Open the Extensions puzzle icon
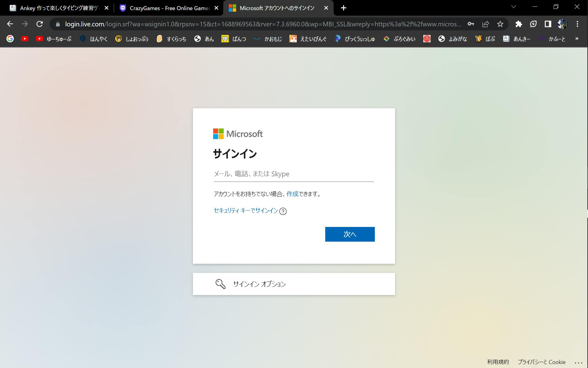The height and width of the screenshot is (368, 588). 518,24
